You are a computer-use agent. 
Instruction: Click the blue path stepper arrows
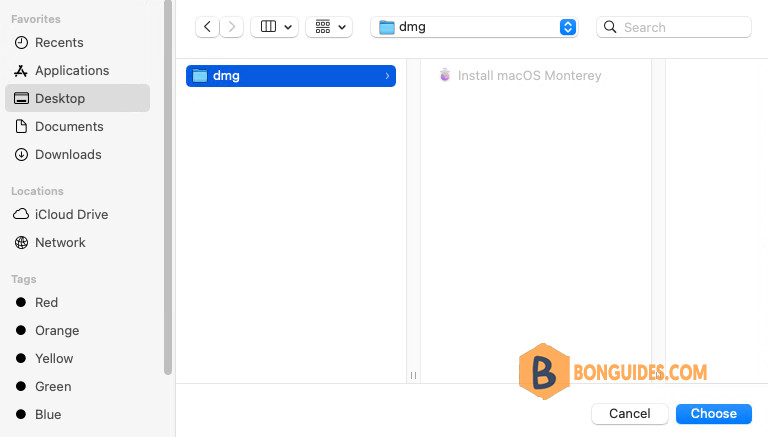(x=568, y=27)
